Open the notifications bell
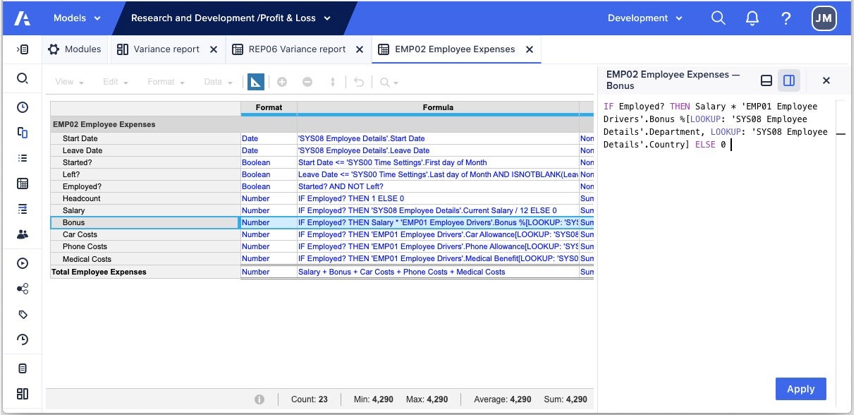 click(752, 18)
